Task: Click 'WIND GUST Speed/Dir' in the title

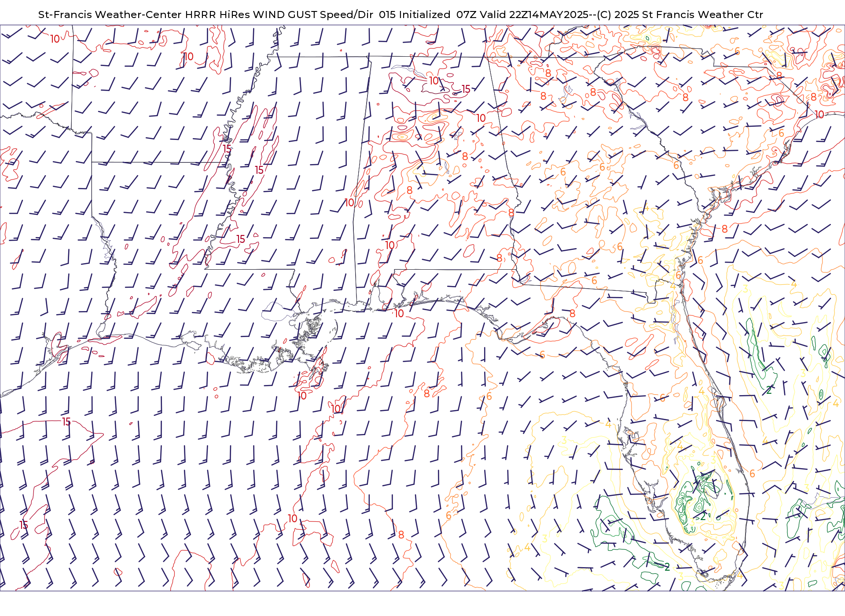Action: point(313,15)
